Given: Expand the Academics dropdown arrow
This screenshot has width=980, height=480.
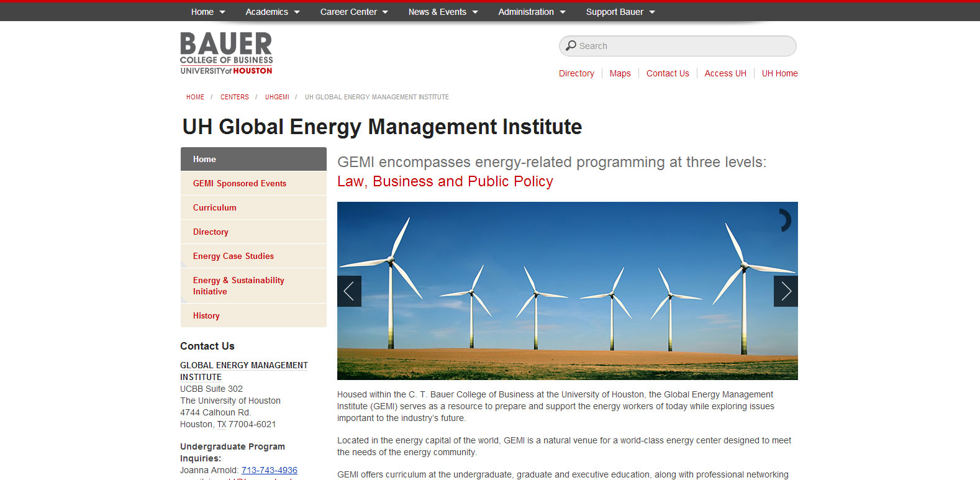Looking at the screenshot, I should [297, 12].
